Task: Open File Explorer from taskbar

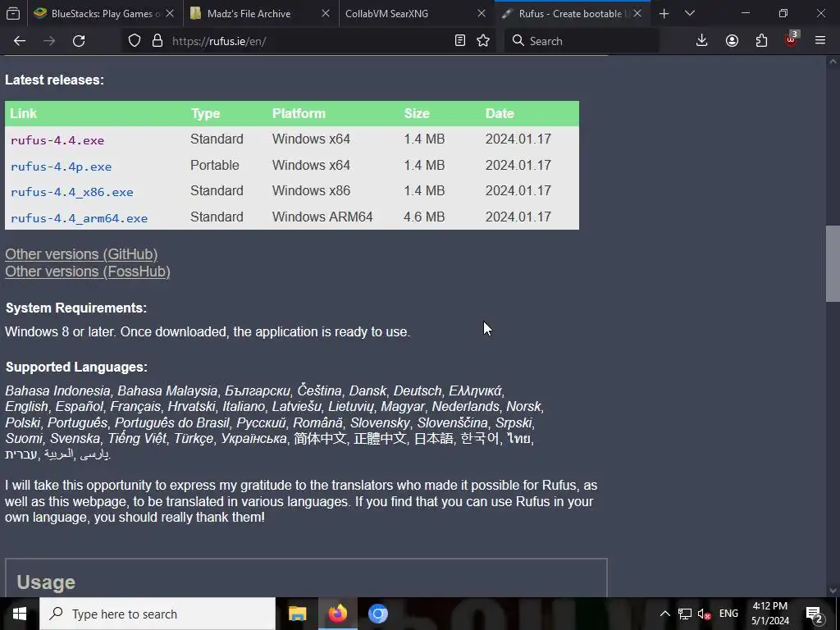Action: (297, 614)
